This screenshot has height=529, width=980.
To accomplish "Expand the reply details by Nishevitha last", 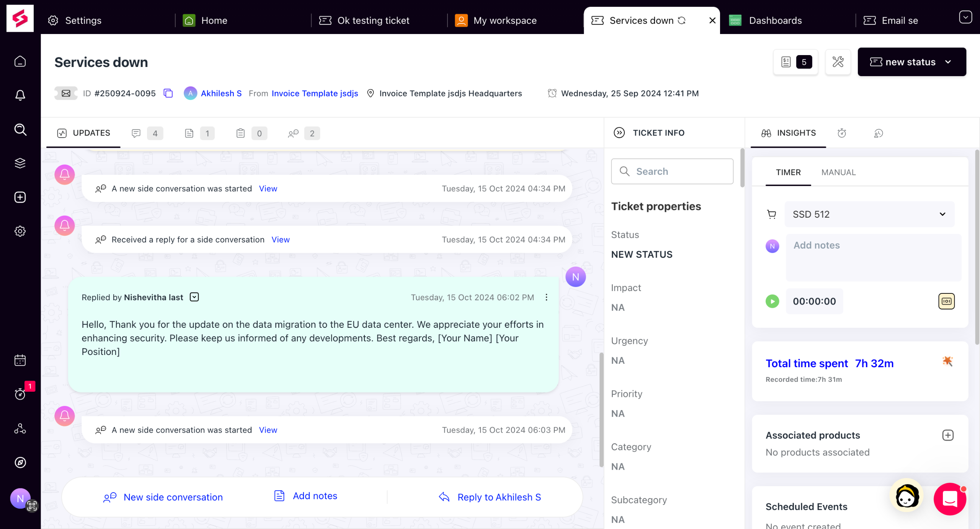I will pyautogui.click(x=194, y=297).
